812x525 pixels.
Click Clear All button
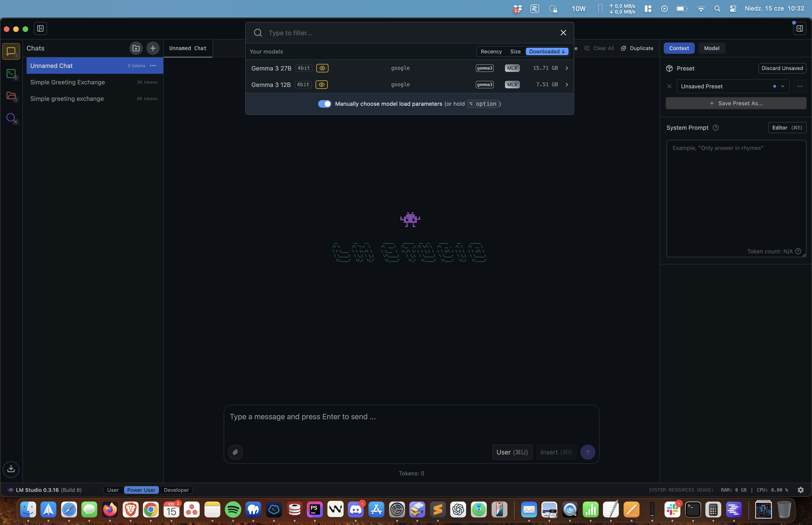point(599,48)
